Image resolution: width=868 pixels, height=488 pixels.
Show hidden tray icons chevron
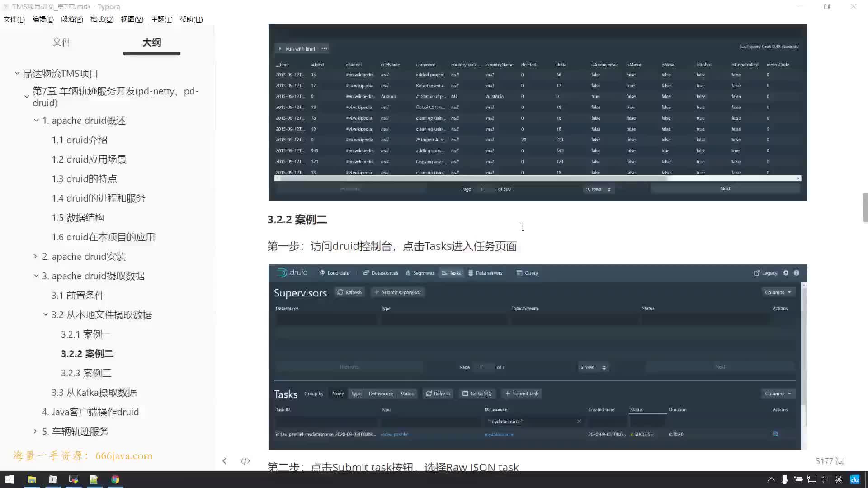(x=771, y=479)
